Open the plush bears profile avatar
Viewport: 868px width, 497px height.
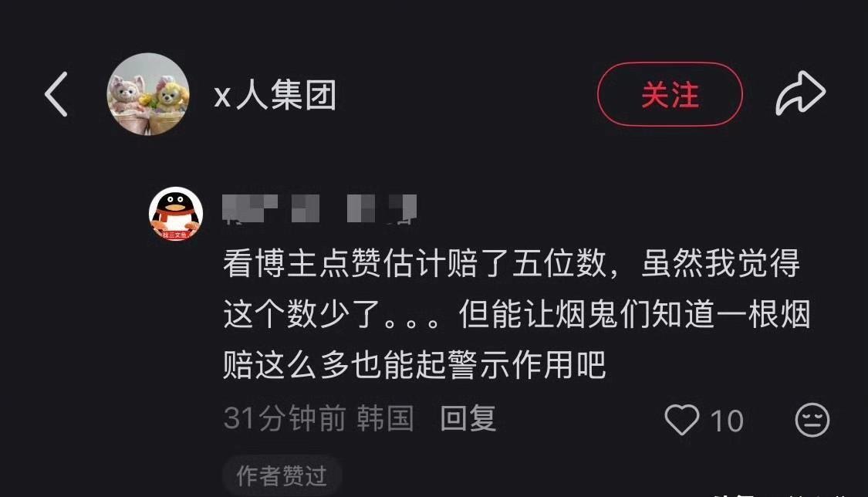tap(148, 94)
